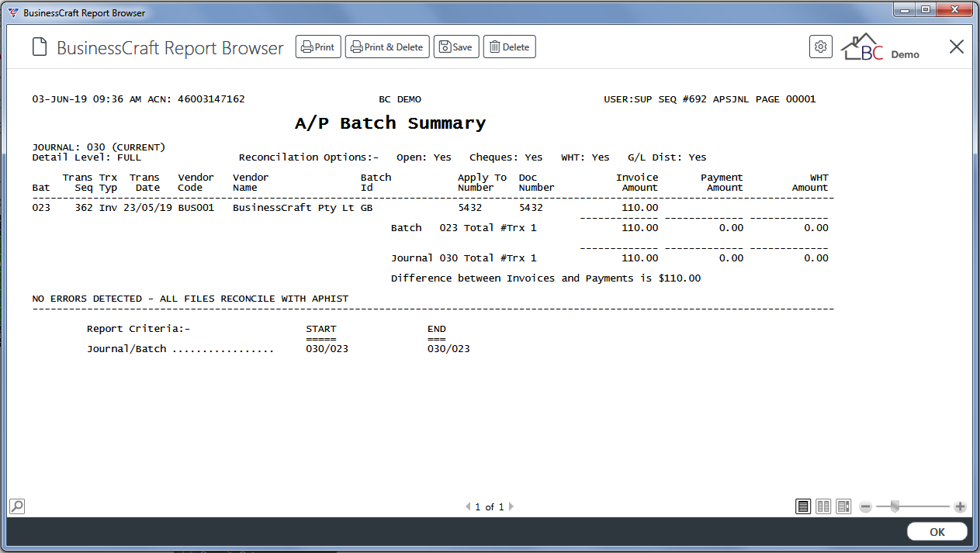Click the 'Apply To Number' column header
Image resolution: width=980 pixels, height=553 pixels.
coord(482,182)
